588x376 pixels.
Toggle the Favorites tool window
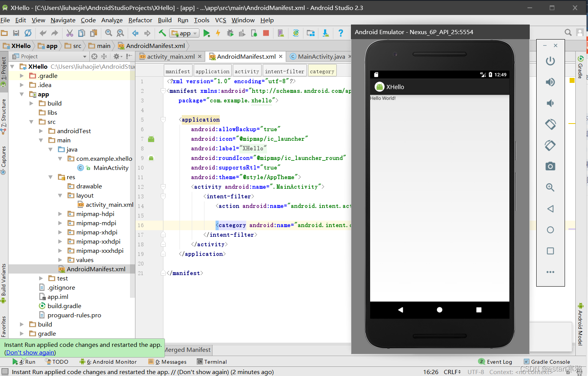[x=4, y=326]
